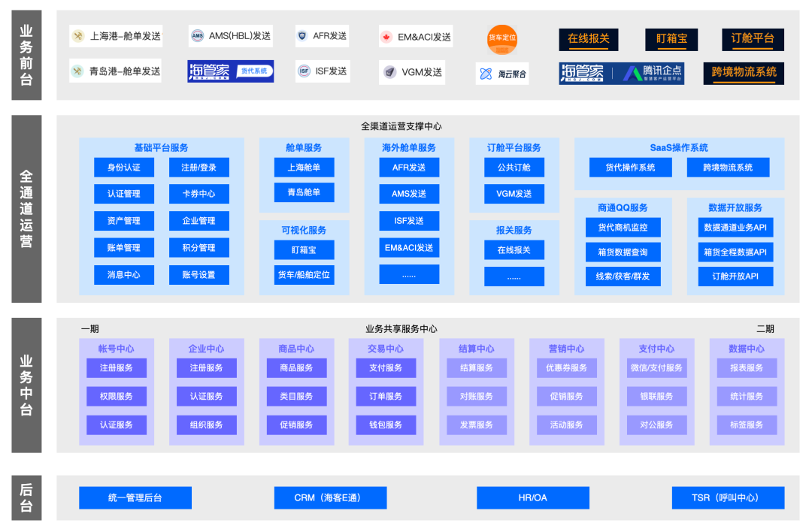
Task: Click the AFR shield icon in the top row
Action: pos(302,36)
